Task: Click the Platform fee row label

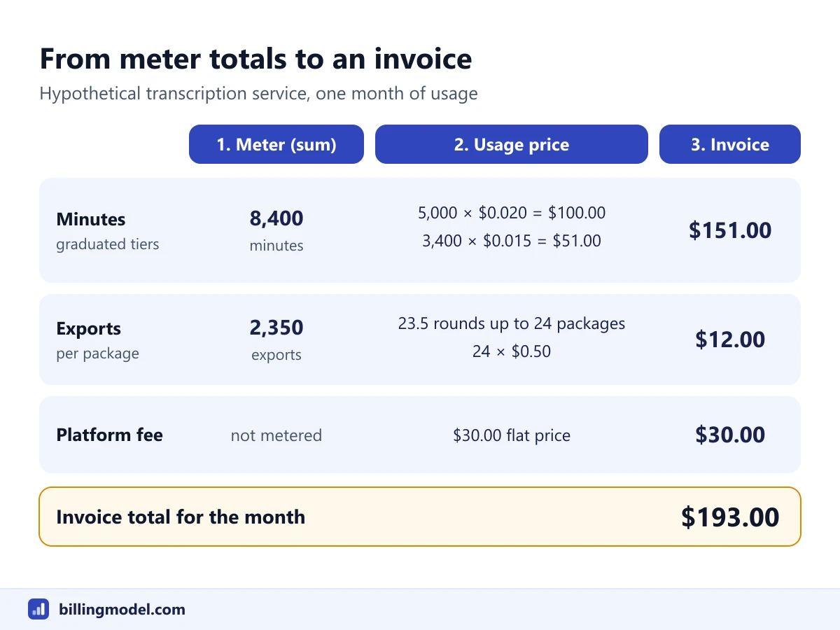Action: coord(109,435)
